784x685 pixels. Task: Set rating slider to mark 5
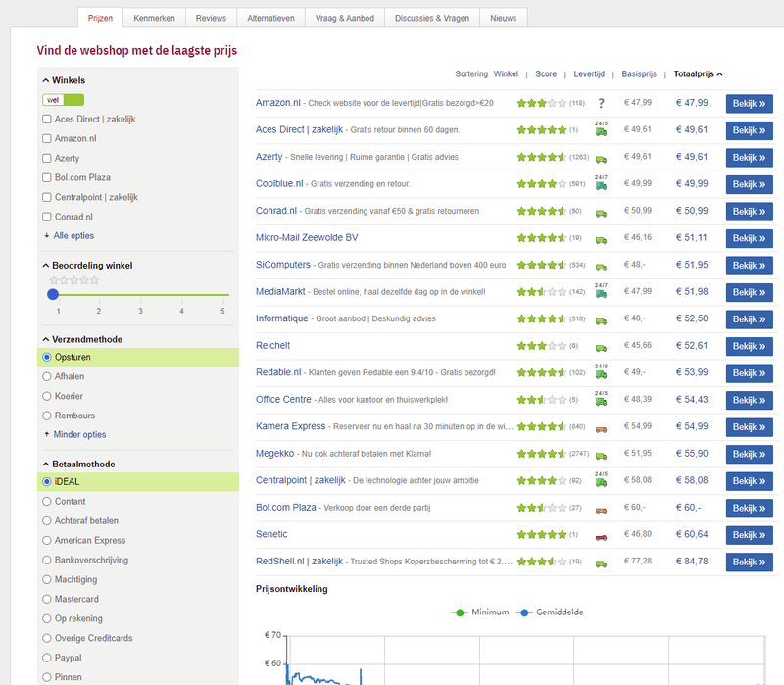click(223, 295)
